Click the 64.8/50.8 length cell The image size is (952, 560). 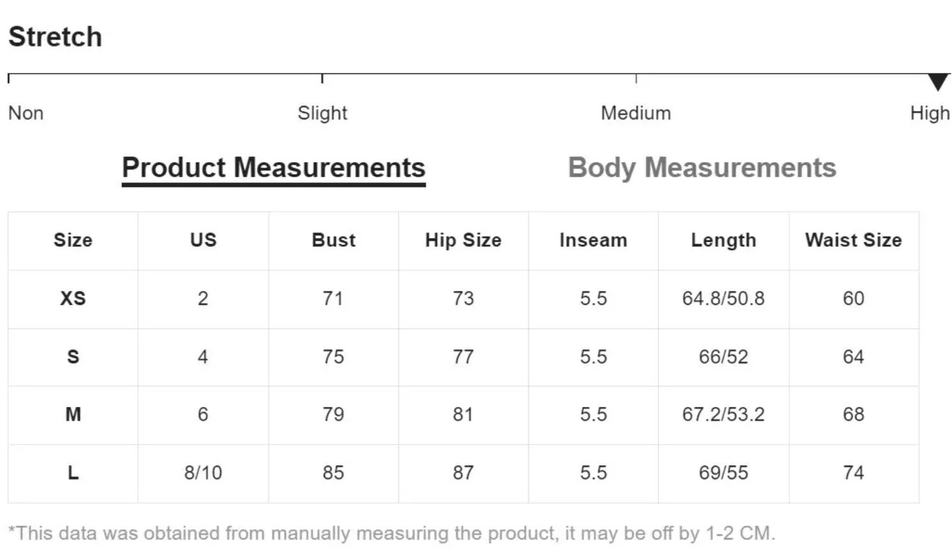coord(724,298)
